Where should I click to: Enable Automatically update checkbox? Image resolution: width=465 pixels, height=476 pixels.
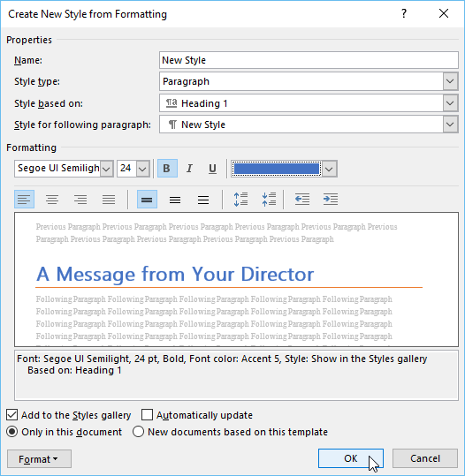[x=147, y=415]
